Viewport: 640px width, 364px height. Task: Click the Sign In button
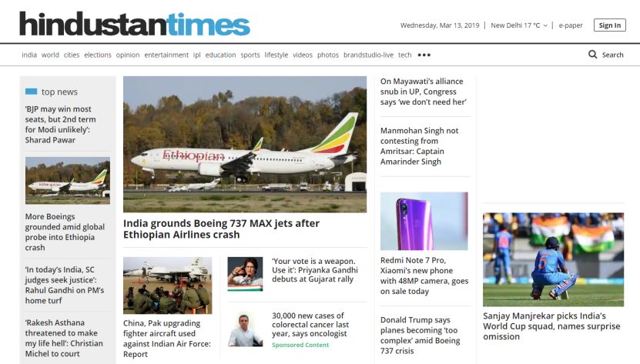click(x=609, y=25)
